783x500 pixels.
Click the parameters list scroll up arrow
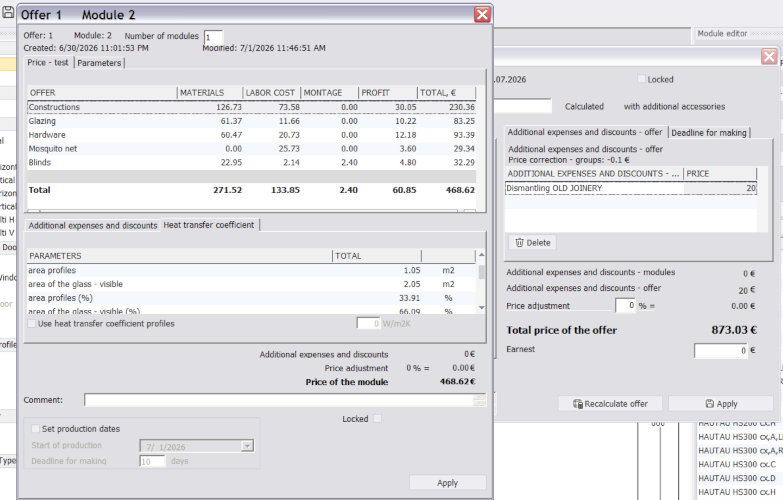pyautogui.click(x=481, y=255)
